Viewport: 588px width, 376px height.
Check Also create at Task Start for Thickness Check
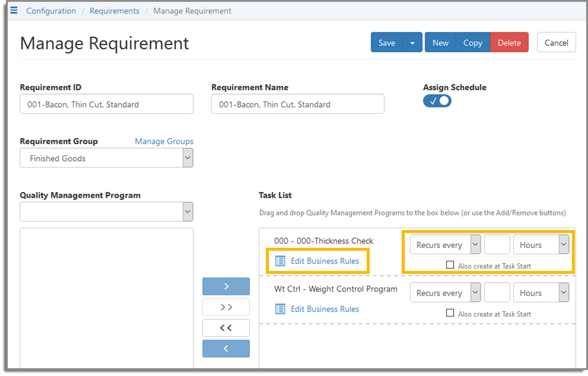click(450, 265)
